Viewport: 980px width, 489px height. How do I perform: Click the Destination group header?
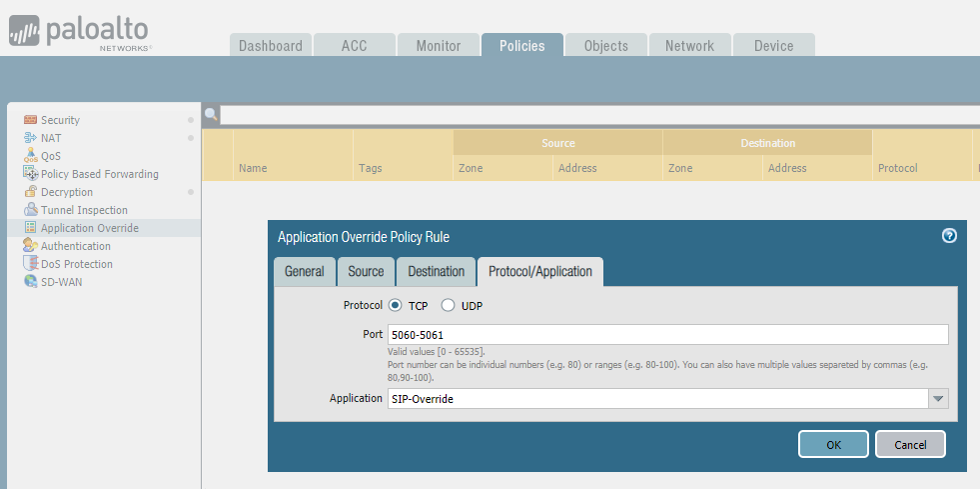coord(767,143)
